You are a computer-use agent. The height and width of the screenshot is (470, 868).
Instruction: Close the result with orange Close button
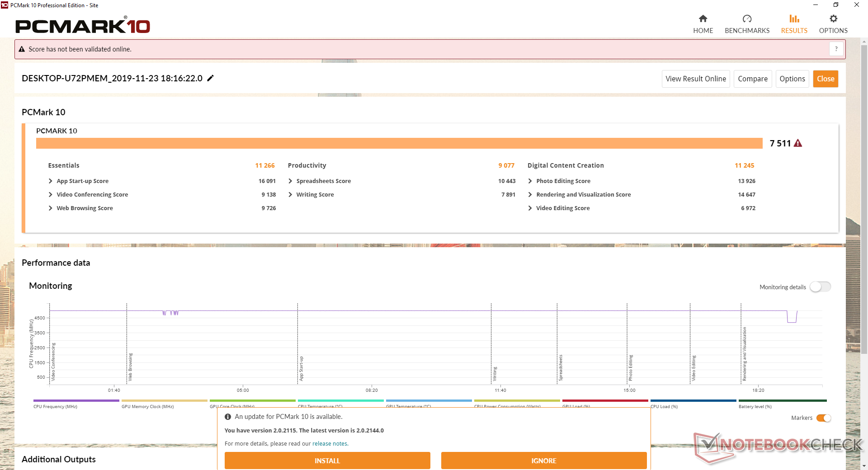pos(826,79)
